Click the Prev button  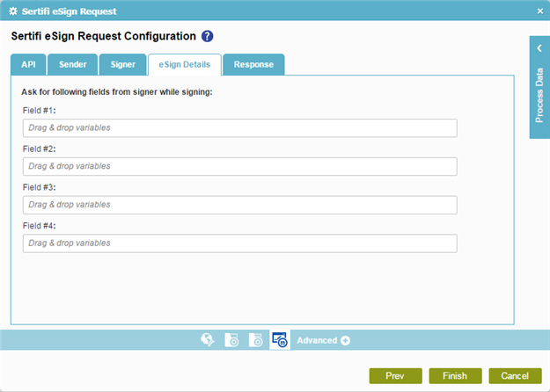(x=395, y=376)
